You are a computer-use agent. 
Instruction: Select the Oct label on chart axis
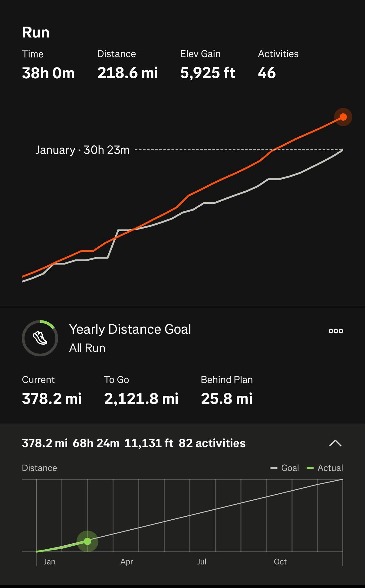click(280, 562)
